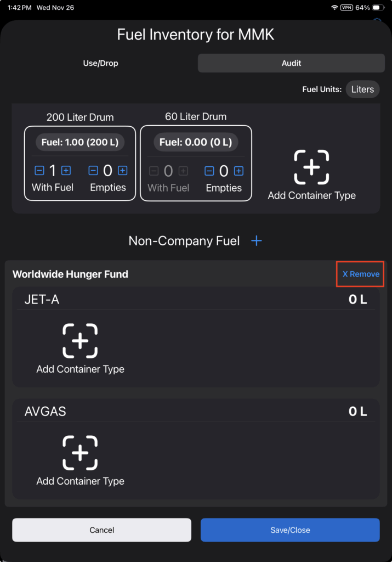Increase With Fuel count for 200 Liter Drum
Image resolution: width=392 pixels, height=562 pixels.
66,171
